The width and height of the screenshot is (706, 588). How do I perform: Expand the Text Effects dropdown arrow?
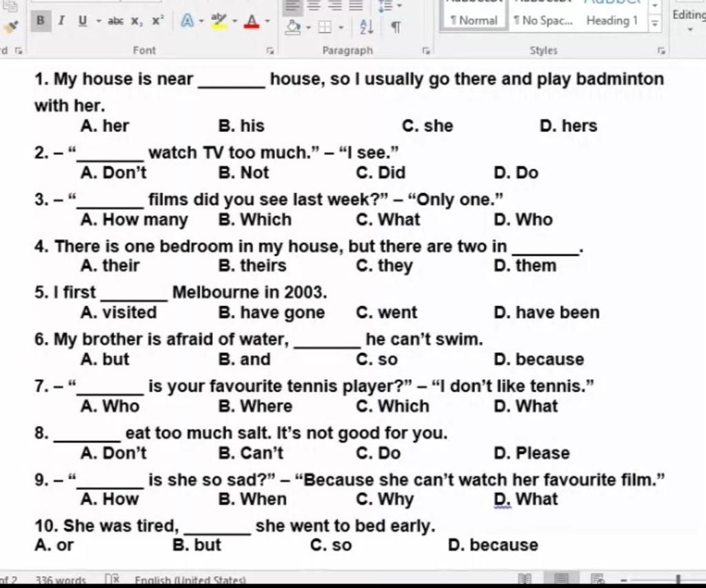tap(201, 21)
